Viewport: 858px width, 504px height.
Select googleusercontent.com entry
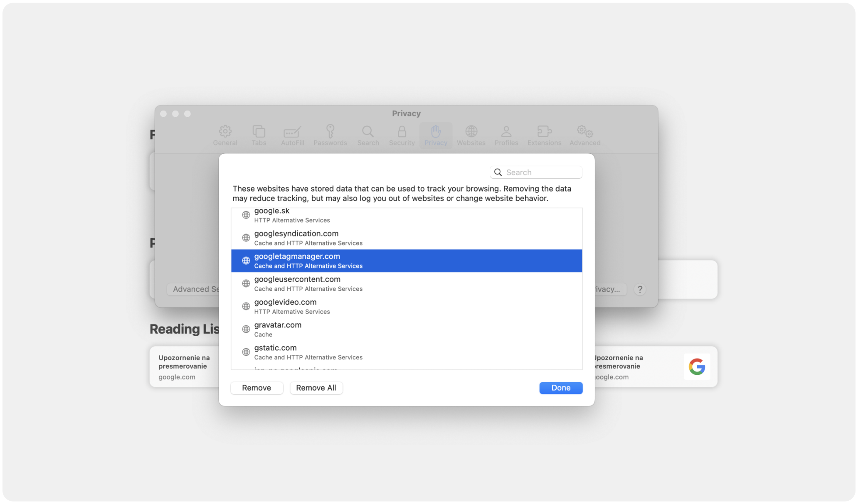pos(406,283)
